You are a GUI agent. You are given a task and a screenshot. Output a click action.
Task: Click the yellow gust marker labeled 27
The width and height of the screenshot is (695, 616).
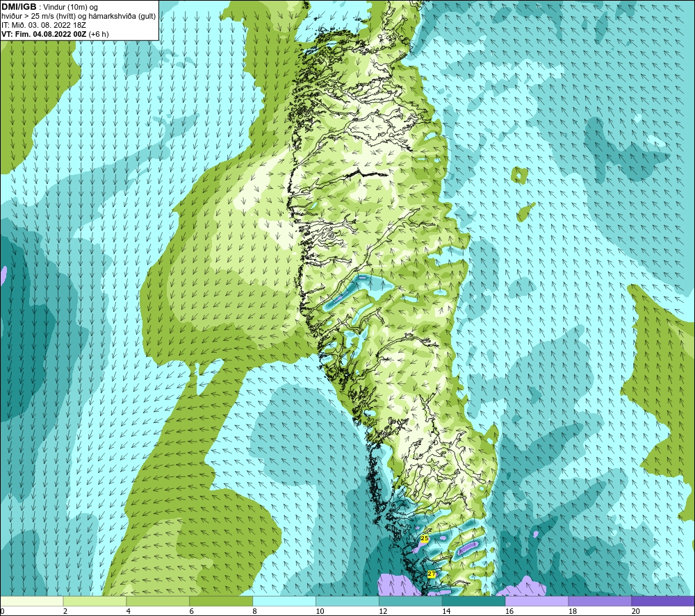[432, 574]
